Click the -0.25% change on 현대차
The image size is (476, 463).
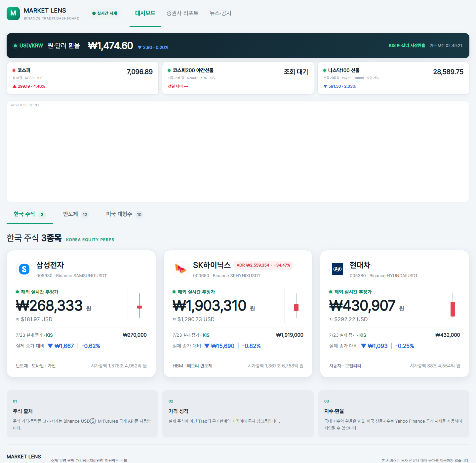[405, 346]
